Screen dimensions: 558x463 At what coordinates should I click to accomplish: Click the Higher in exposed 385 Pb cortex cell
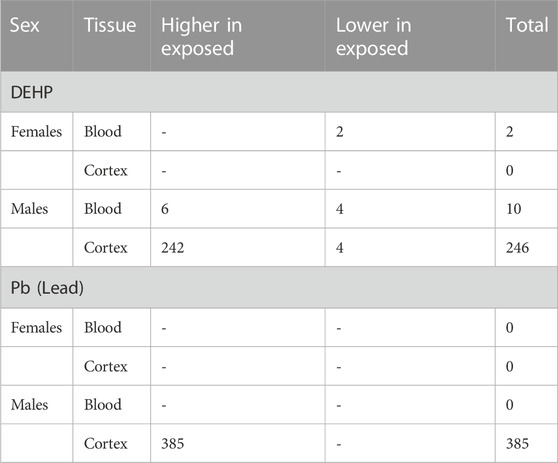click(173, 443)
